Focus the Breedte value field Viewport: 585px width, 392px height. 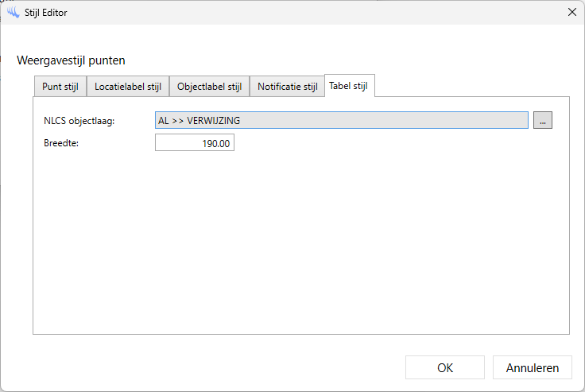pos(194,143)
